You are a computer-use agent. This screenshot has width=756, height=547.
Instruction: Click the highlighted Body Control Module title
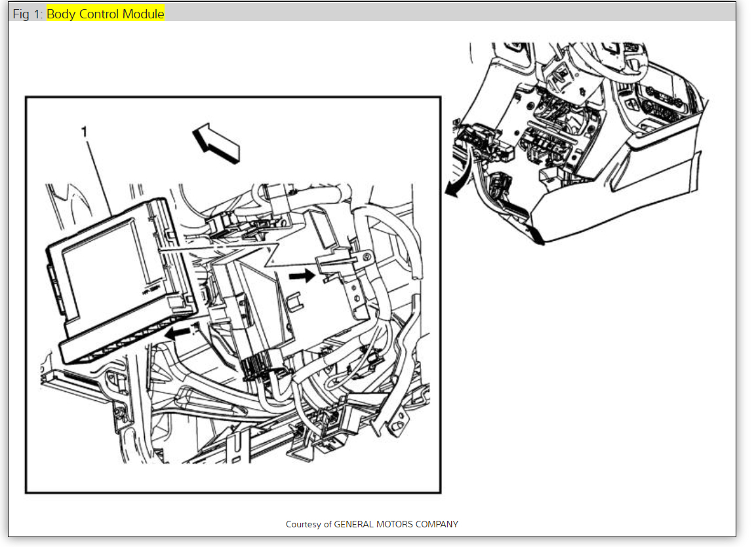(105, 14)
